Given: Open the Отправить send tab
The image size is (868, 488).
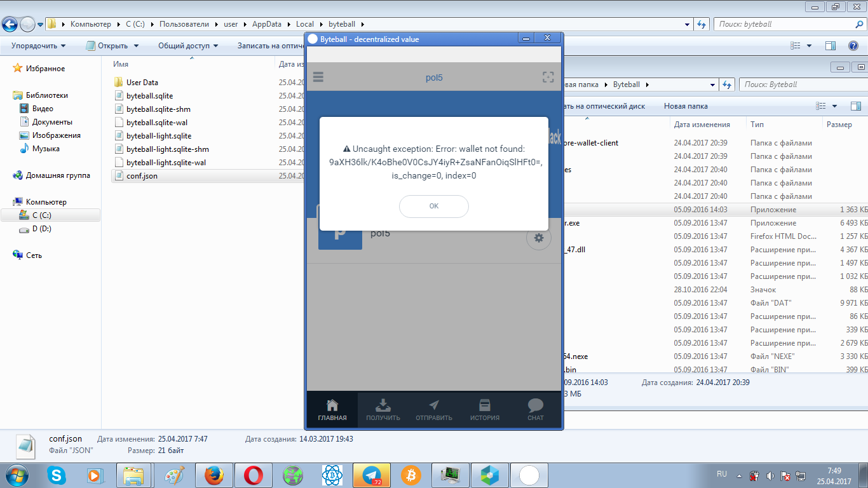Looking at the screenshot, I should 434,410.
